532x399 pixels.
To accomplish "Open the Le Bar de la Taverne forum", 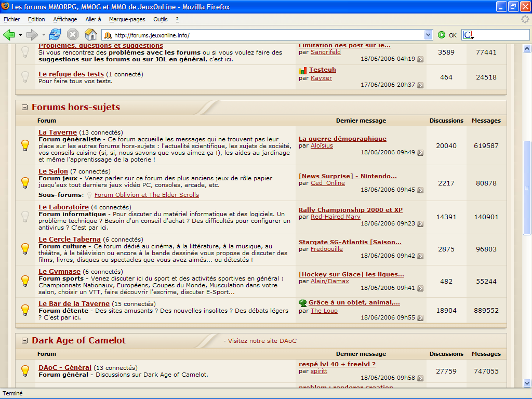I will point(74,303).
